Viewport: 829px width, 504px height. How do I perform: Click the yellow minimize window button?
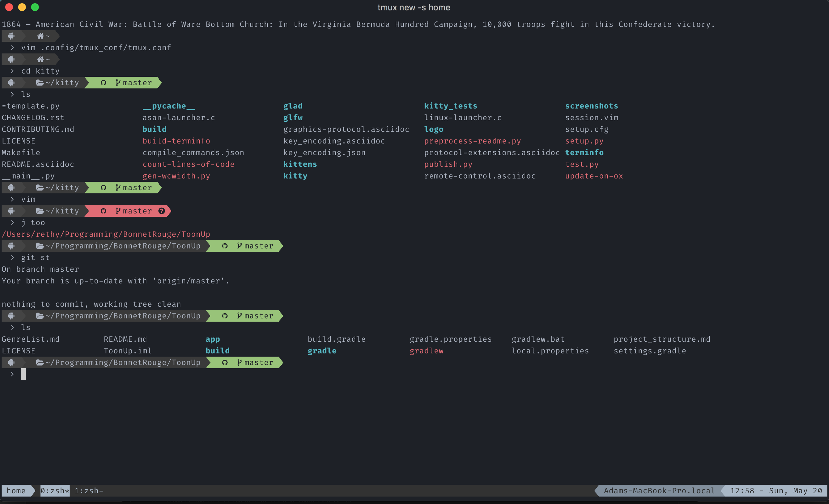(22, 7)
